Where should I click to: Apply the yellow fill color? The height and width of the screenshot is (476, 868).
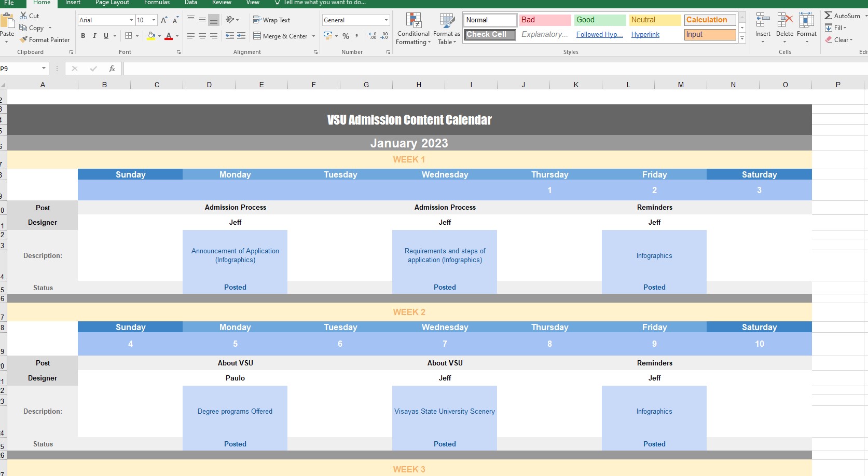[151, 36]
